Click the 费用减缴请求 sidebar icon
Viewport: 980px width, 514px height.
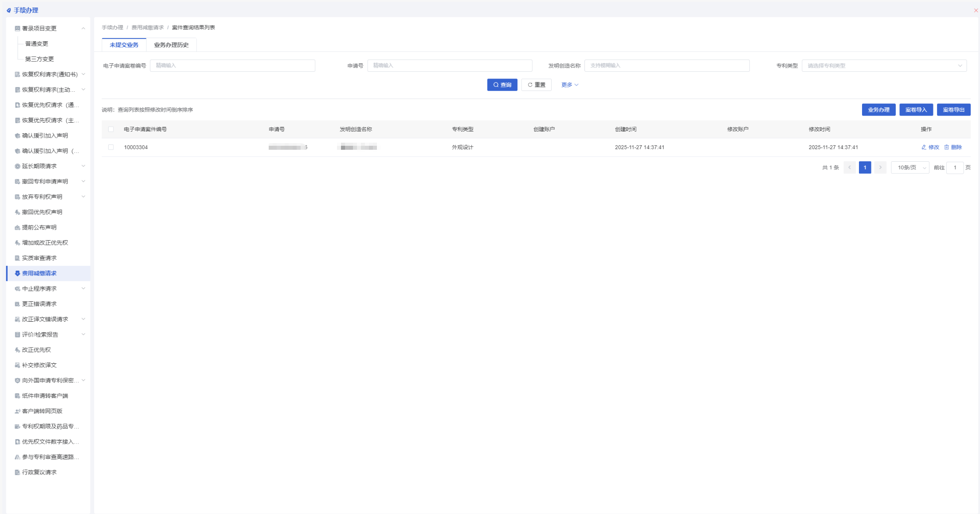pyautogui.click(x=17, y=273)
